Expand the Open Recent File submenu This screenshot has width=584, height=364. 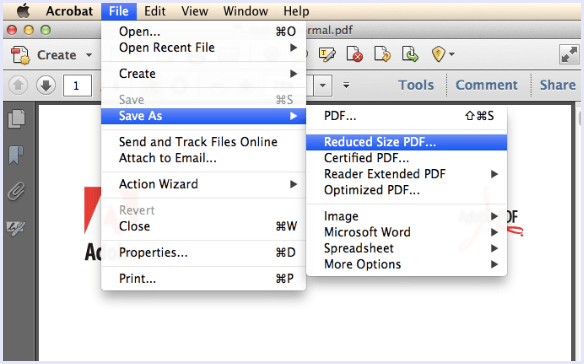[203, 48]
